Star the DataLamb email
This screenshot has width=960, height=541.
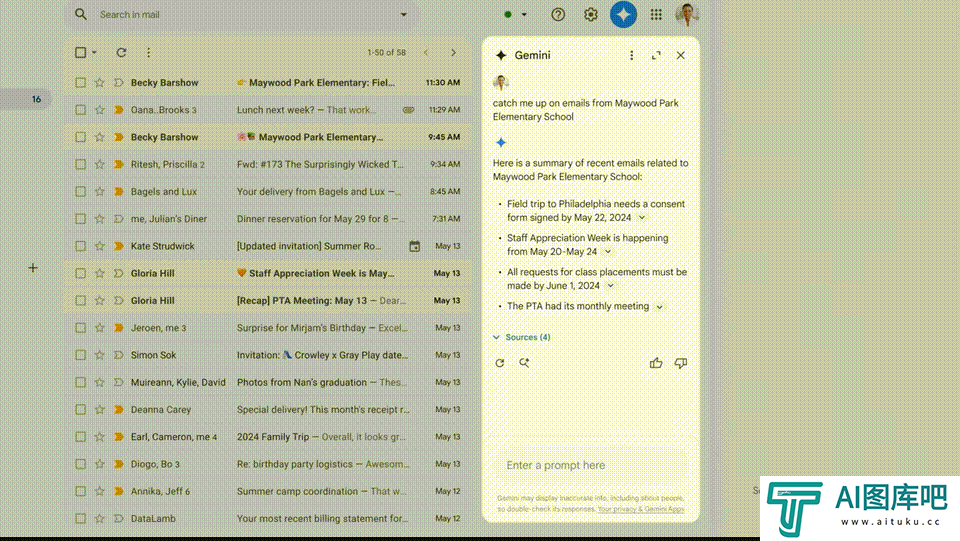point(99,518)
